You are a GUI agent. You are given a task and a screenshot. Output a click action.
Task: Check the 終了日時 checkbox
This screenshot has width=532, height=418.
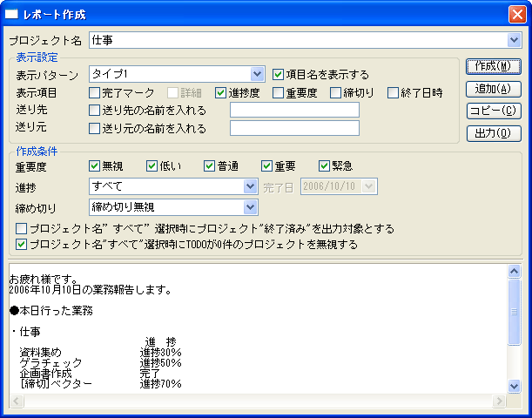[x=394, y=92]
